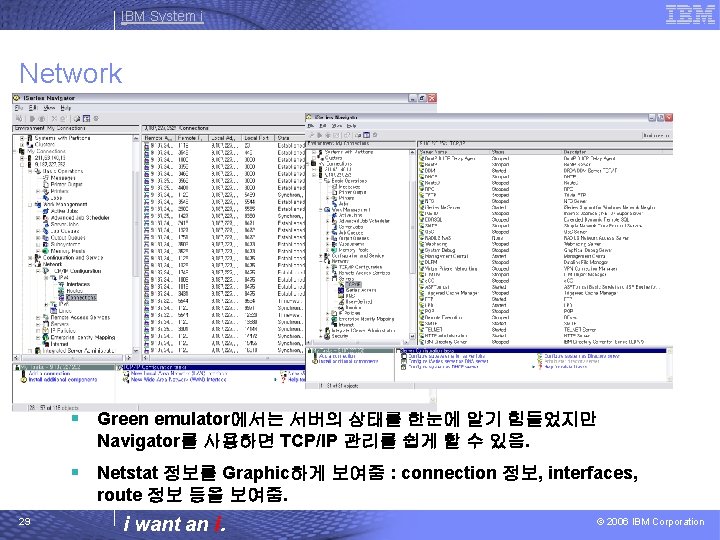Click the Internet icon in the back window tree
The width and height of the screenshot is (720, 540).
(x=46, y=344)
